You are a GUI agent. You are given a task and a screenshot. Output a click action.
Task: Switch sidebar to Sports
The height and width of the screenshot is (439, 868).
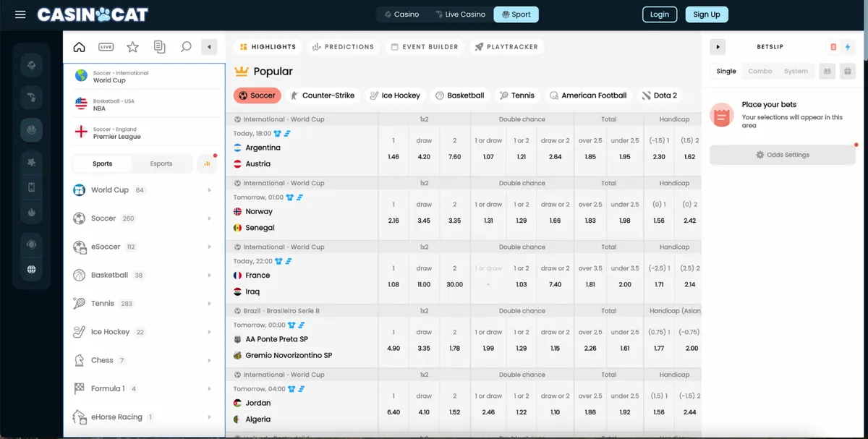pyautogui.click(x=103, y=163)
